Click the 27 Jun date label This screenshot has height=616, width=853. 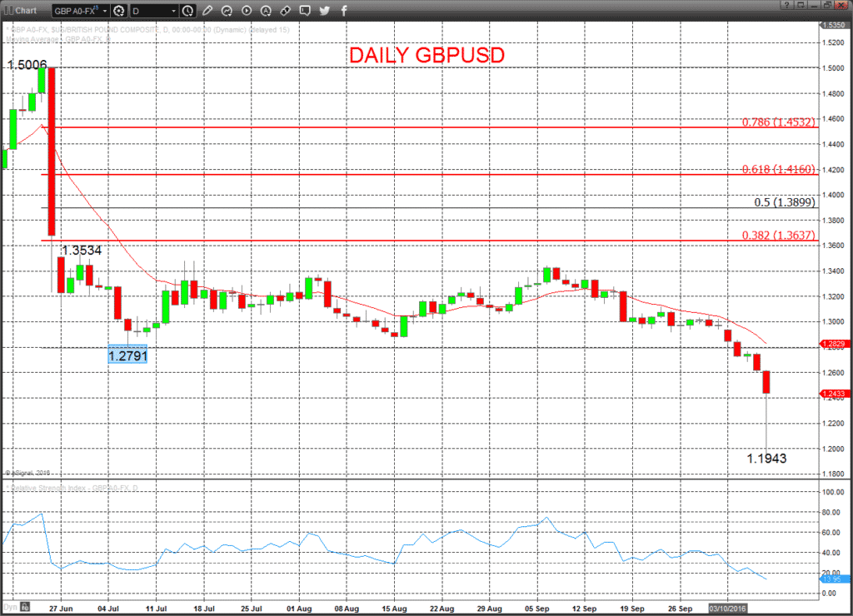pyautogui.click(x=60, y=609)
